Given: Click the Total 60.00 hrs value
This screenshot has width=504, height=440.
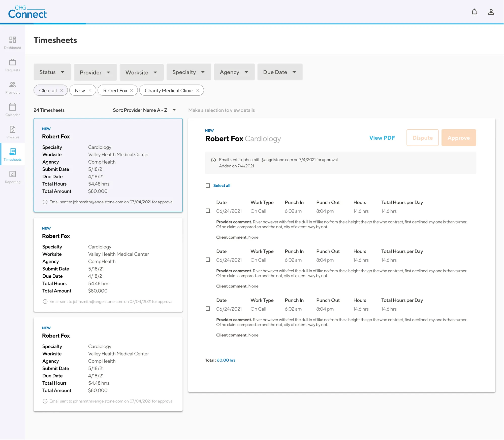Looking at the screenshot, I should tap(226, 360).
